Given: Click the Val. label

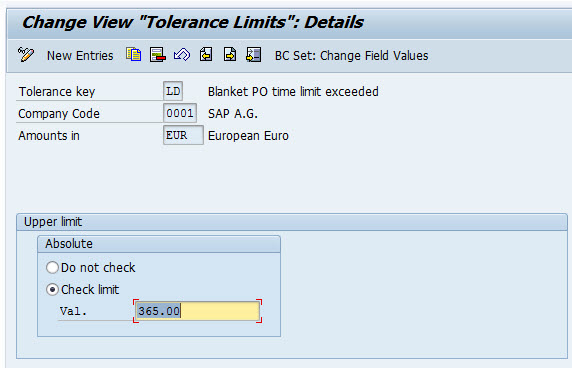Looking at the screenshot, I should pos(73,311).
